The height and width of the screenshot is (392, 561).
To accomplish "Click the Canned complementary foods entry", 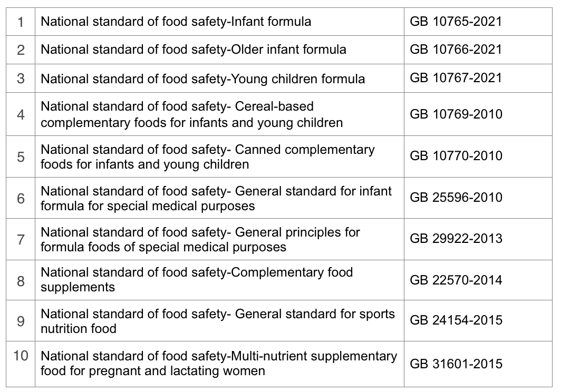I will 207,156.
